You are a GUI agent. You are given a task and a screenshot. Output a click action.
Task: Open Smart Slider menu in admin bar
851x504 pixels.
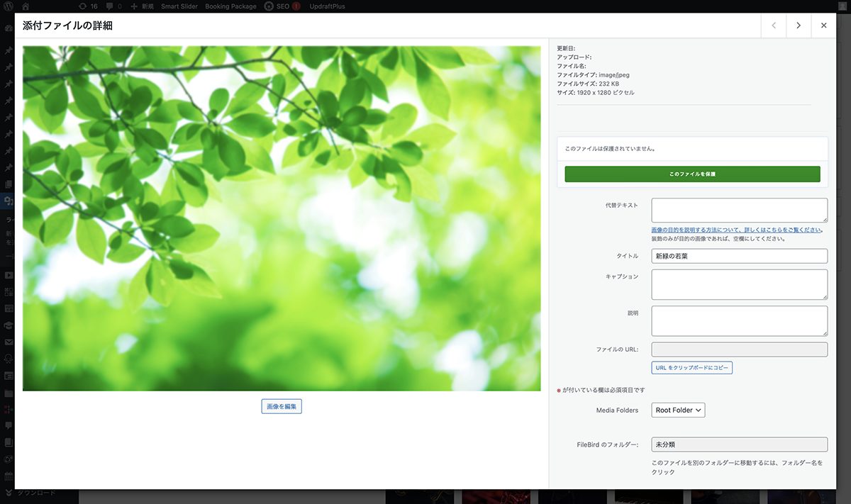[179, 6]
